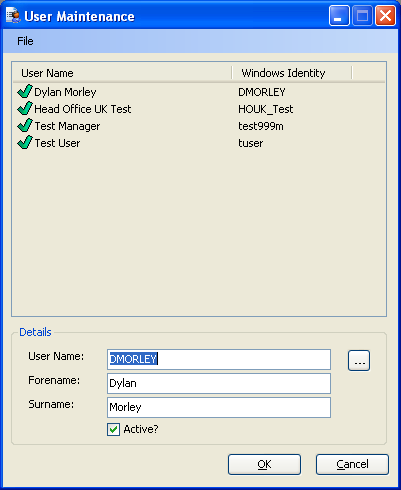This screenshot has width=401, height=490.
Task: Select the tuser identity entry
Action: pyautogui.click(x=251, y=143)
